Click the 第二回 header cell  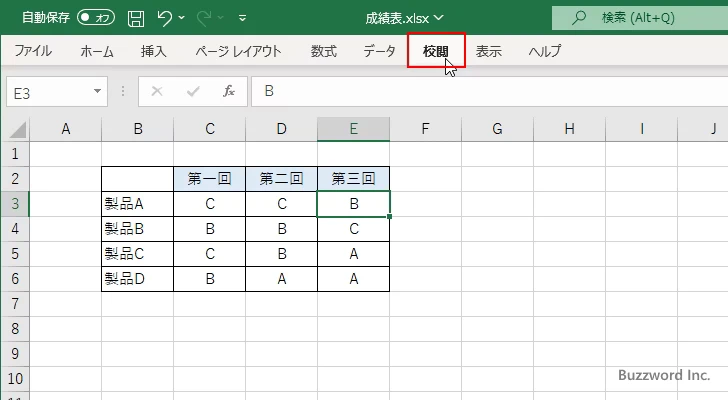coord(281,179)
